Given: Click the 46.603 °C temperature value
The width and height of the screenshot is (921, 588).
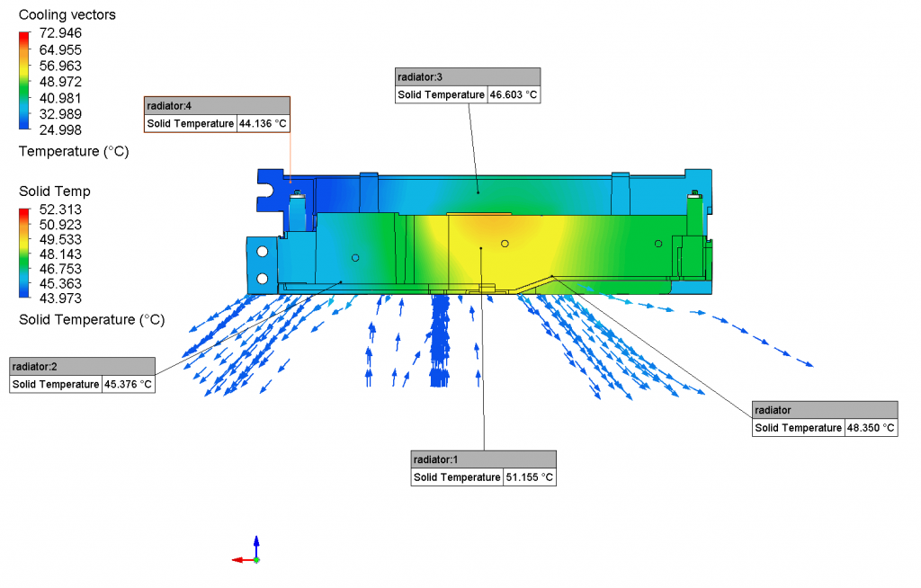Looking at the screenshot, I should tap(514, 94).
